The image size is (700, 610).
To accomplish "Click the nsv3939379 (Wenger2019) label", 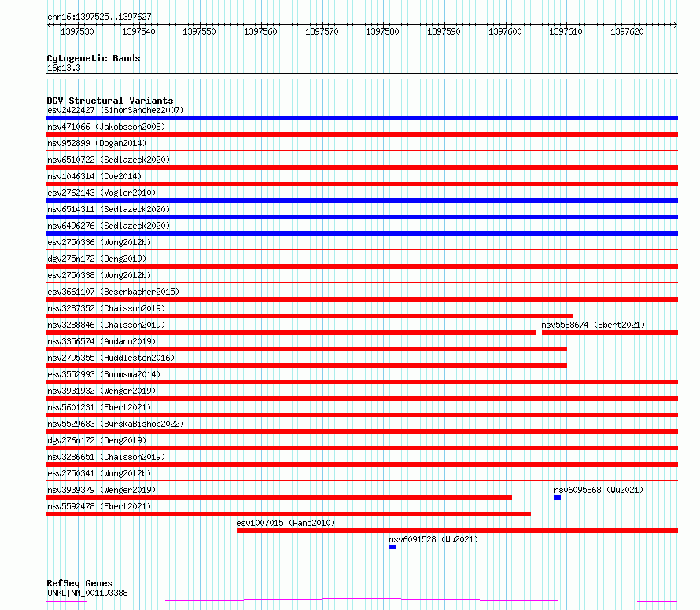I will (101, 490).
